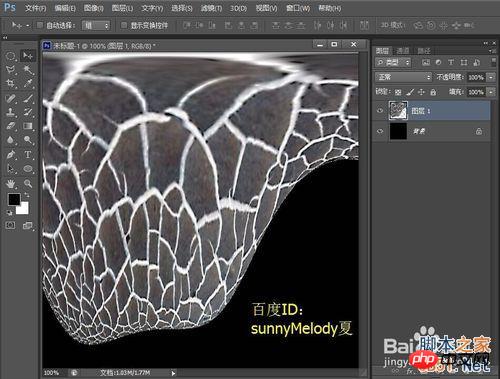Hide the 背景 background layer eye icon
The width and height of the screenshot is (500, 379).
(x=380, y=131)
